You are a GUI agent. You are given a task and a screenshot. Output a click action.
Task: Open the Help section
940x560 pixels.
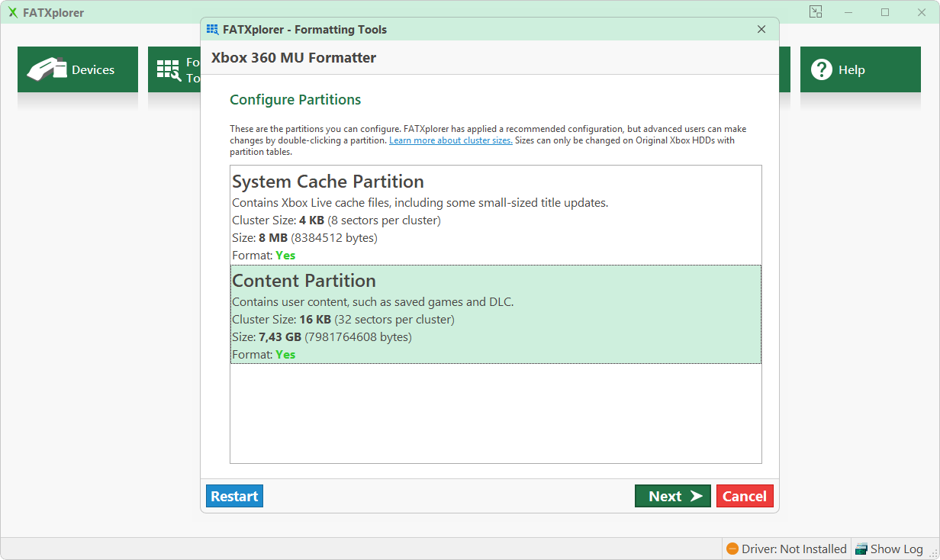click(861, 69)
